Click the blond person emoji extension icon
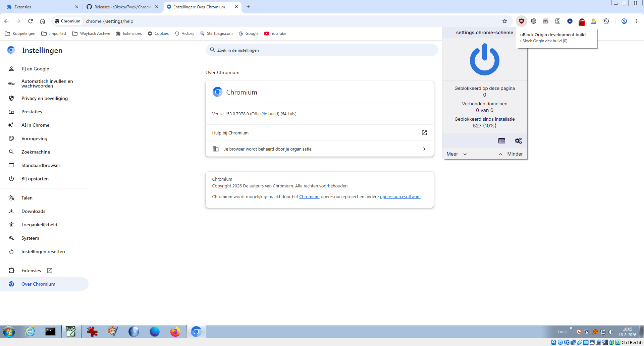 tap(594, 21)
